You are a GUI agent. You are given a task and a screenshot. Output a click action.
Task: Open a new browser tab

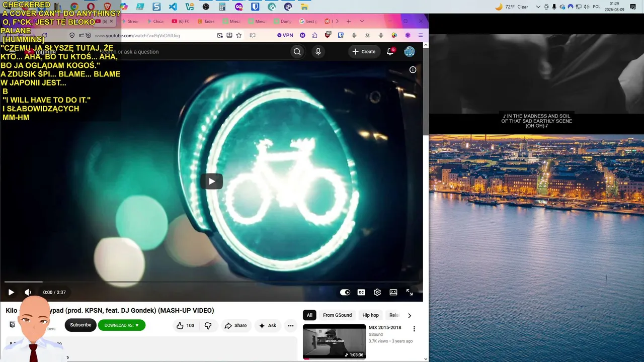348,21
